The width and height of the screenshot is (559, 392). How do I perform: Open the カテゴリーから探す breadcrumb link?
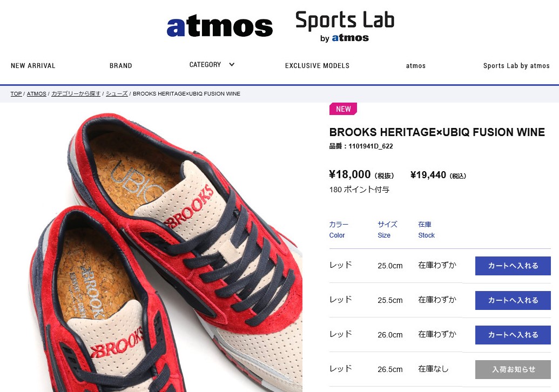[x=76, y=94]
